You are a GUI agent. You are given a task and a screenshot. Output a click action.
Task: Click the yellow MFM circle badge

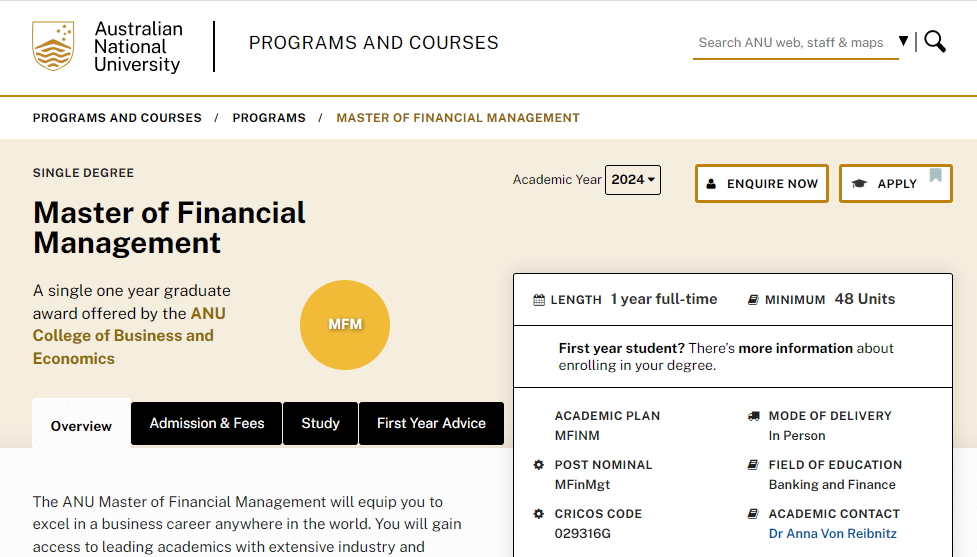pyautogui.click(x=345, y=325)
